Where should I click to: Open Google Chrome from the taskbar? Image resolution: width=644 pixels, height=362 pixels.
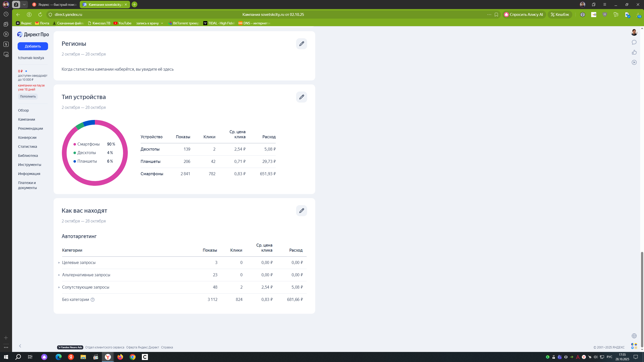click(133, 357)
